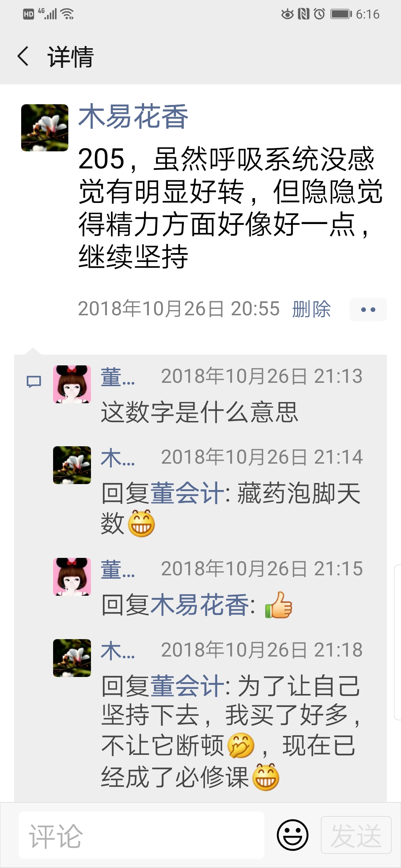Focus the 评论 comment input field

coord(141,835)
